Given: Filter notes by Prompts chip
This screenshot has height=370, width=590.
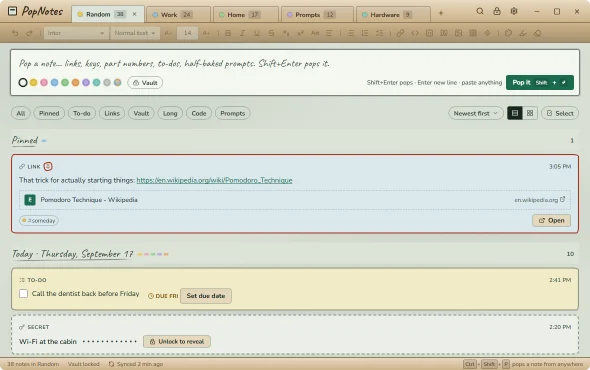Looking at the screenshot, I should 233,113.
